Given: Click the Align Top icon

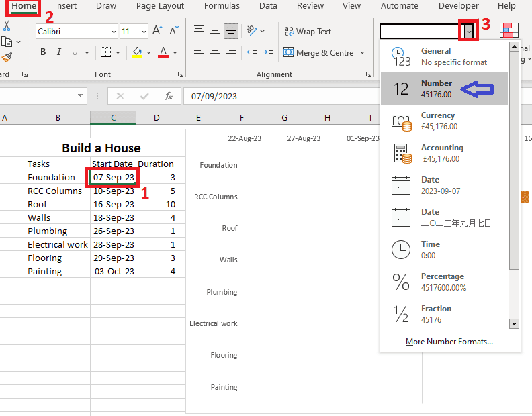Looking at the screenshot, I should 199,31.
